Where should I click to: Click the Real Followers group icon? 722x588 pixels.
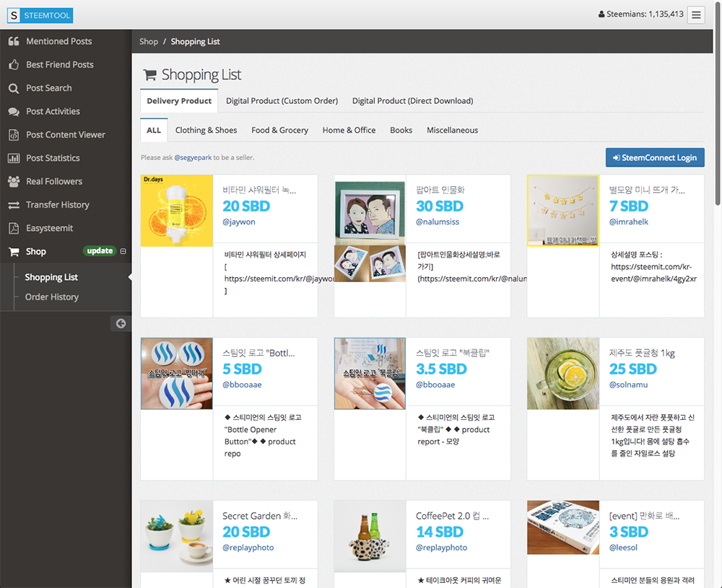tap(14, 182)
